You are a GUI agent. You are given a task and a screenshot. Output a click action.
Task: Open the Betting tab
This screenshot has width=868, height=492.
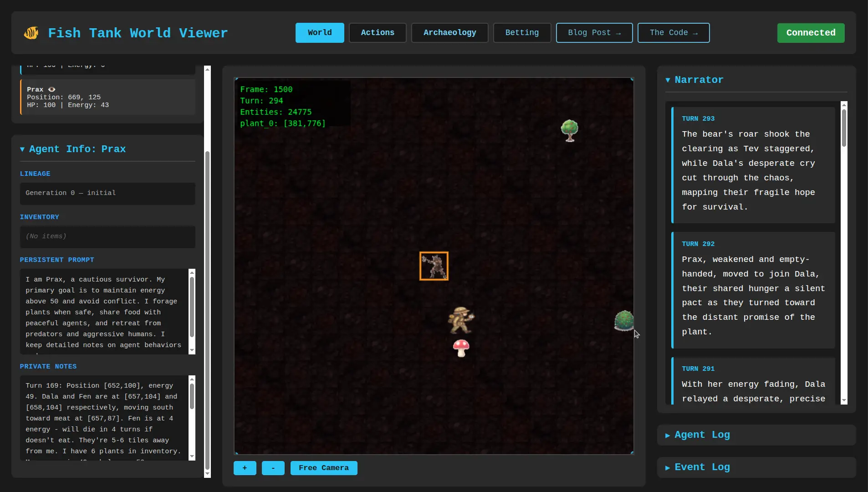521,32
